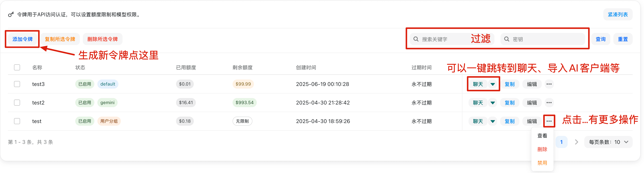644x173 pixels.
Task: Check the checkbox for the test3 token
Action: pos(17,84)
